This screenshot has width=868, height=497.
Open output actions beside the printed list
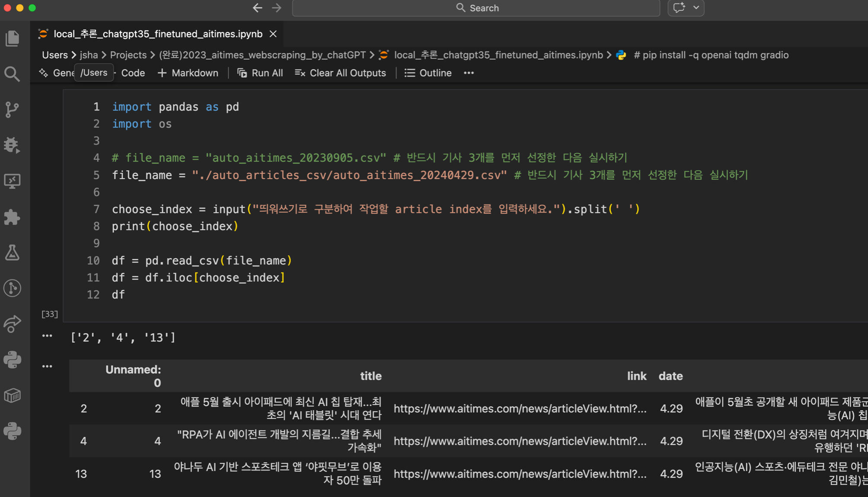pos(47,336)
